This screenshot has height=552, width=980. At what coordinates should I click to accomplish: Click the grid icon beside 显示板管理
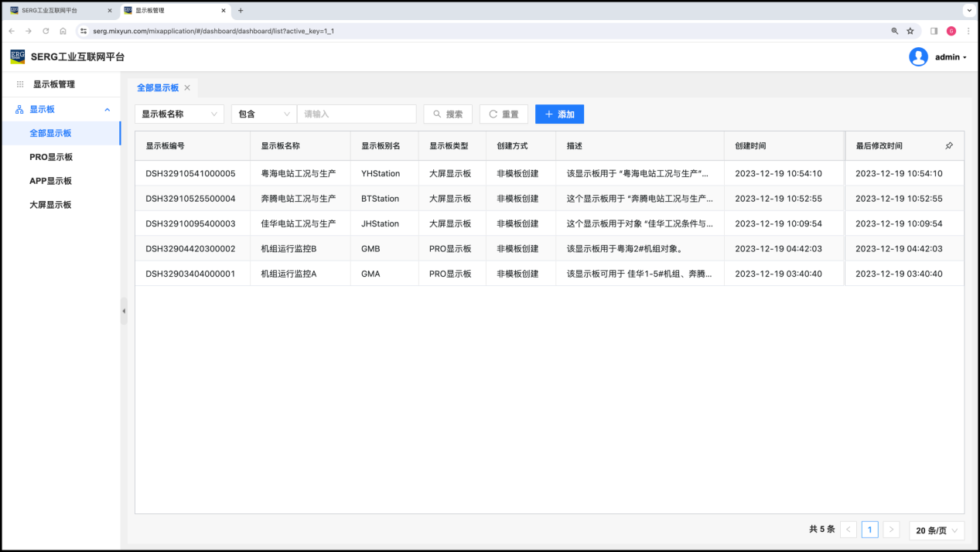click(x=20, y=84)
